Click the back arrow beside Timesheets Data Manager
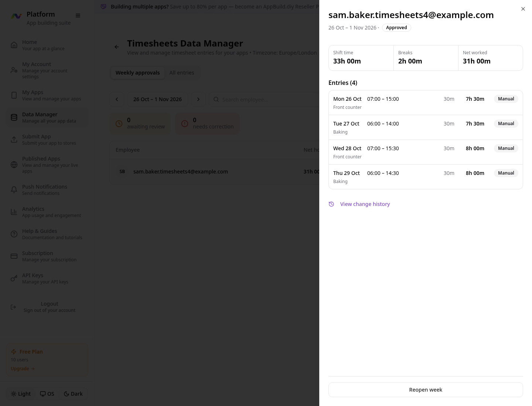Viewport: 532px width, 406px height. pos(117,47)
